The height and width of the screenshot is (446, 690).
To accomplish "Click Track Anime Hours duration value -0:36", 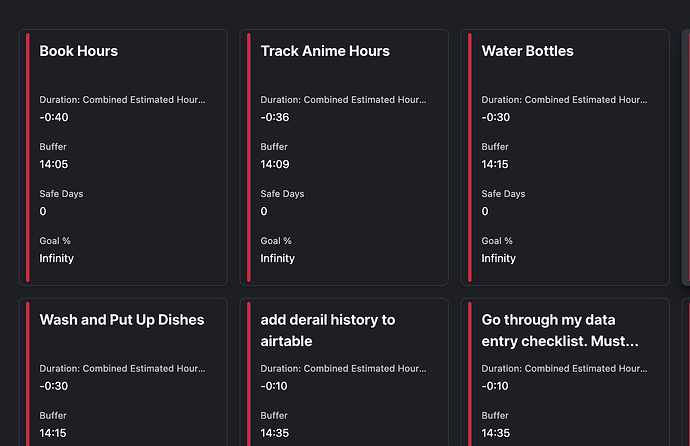I will tap(275, 117).
